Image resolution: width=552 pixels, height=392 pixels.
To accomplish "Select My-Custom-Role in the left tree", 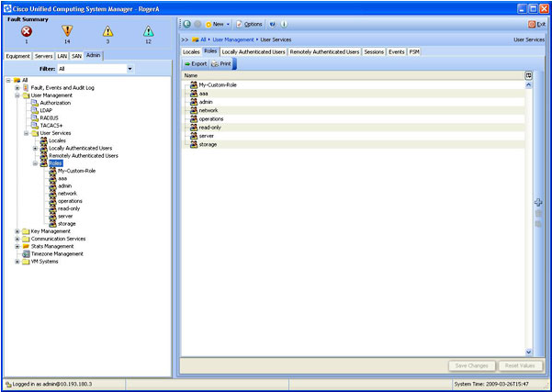I will tap(73, 171).
